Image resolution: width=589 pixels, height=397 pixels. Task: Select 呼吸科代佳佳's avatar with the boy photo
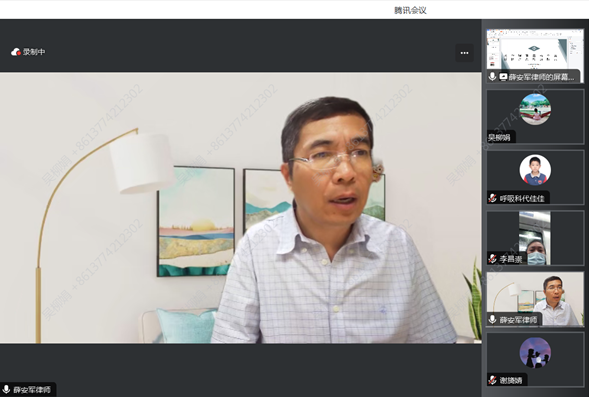(535, 170)
